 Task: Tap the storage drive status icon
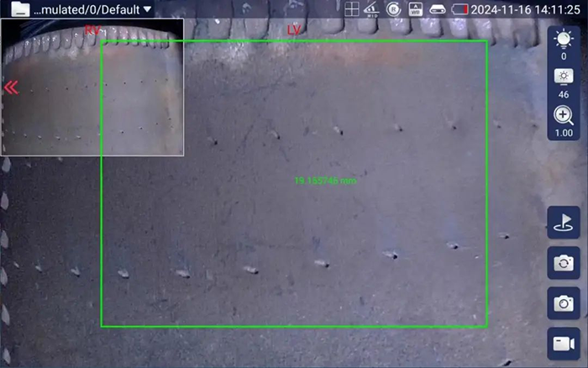[438, 9]
